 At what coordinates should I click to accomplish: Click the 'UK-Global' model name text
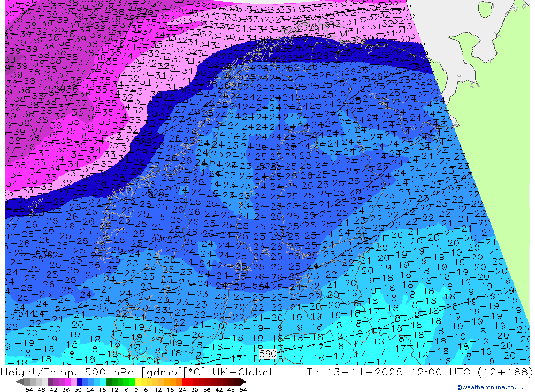pyautogui.click(x=242, y=372)
